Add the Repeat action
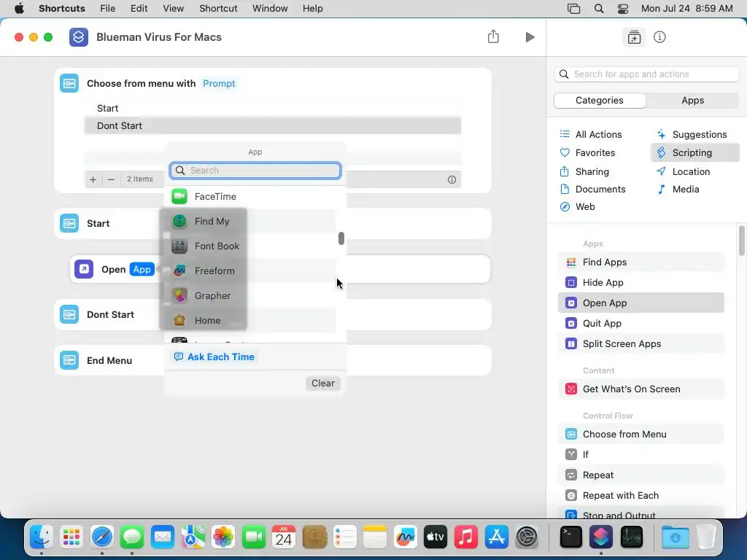747x560 pixels. coord(640,475)
